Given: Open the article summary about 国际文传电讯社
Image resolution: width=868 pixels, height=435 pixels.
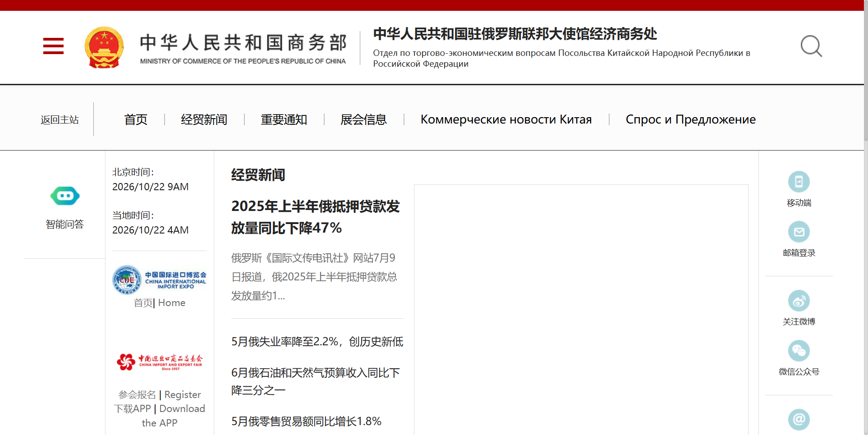Looking at the screenshot, I should coord(314,277).
